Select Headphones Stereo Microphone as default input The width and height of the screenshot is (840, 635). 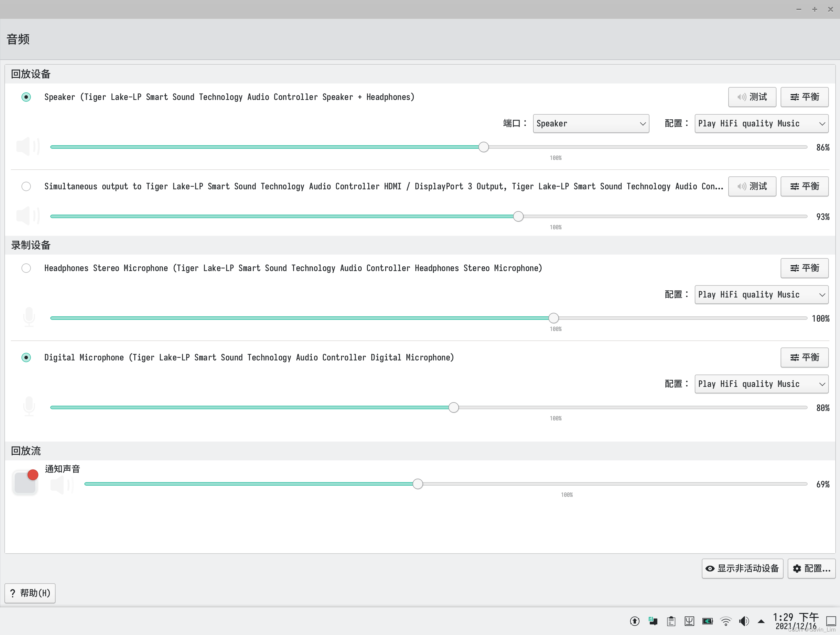[x=26, y=268]
